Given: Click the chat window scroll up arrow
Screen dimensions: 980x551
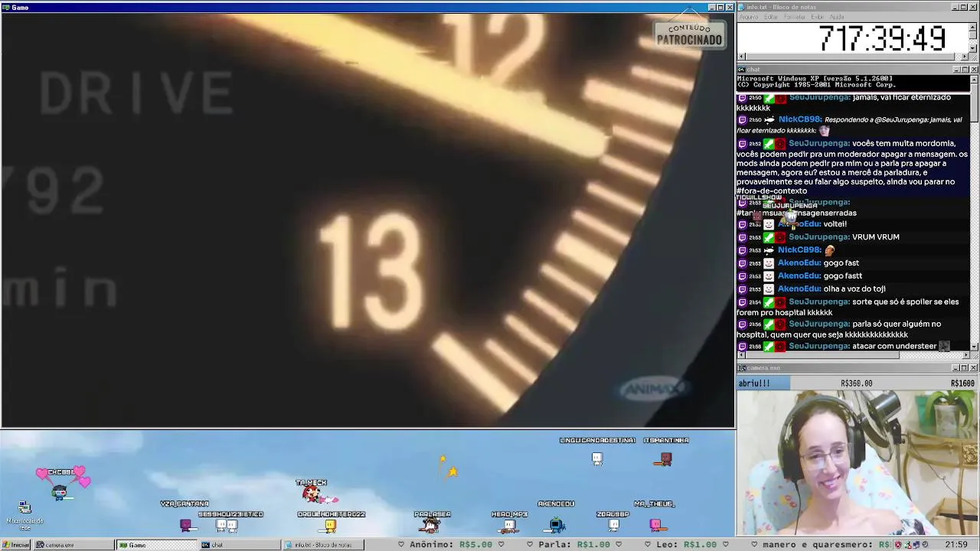Looking at the screenshot, I should coord(974,79).
